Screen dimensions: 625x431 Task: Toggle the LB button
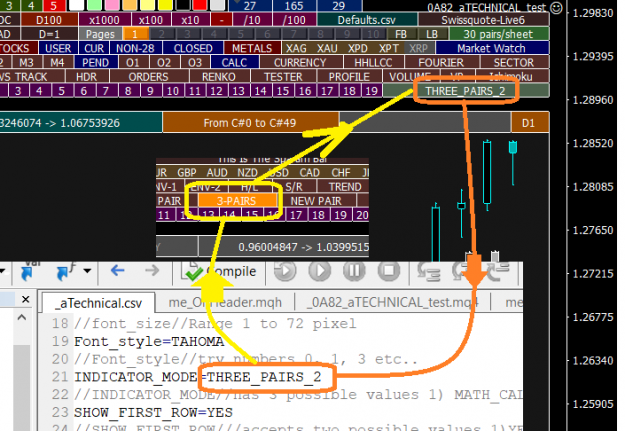pos(432,34)
